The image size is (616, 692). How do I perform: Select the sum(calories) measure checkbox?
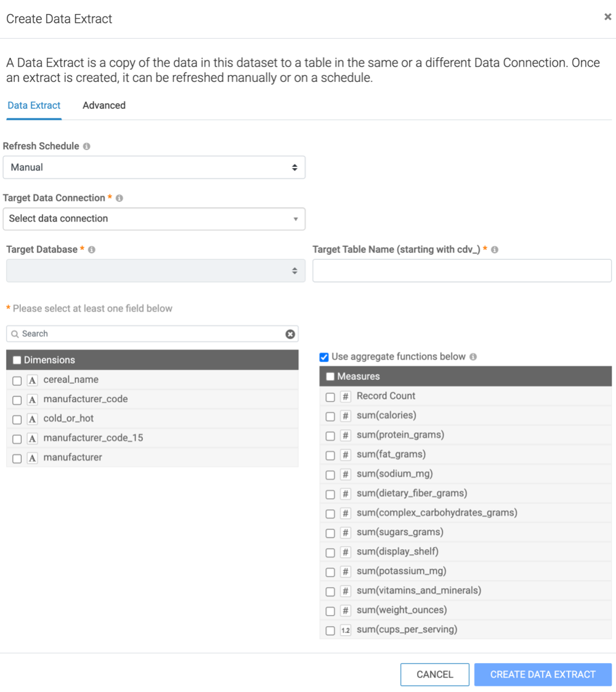[x=330, y=416]
